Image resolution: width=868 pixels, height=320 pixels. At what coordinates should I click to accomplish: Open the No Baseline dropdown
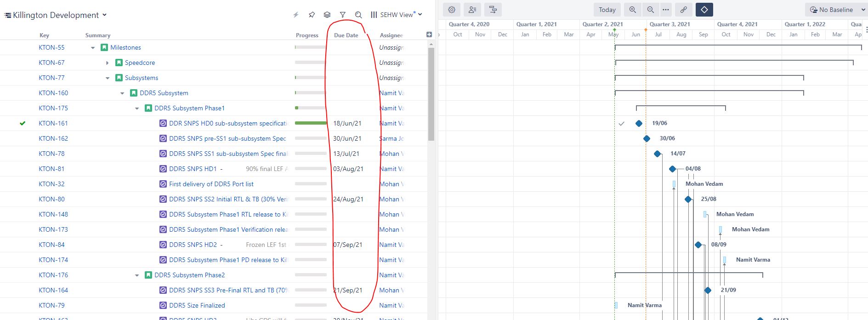coord(836,10)
